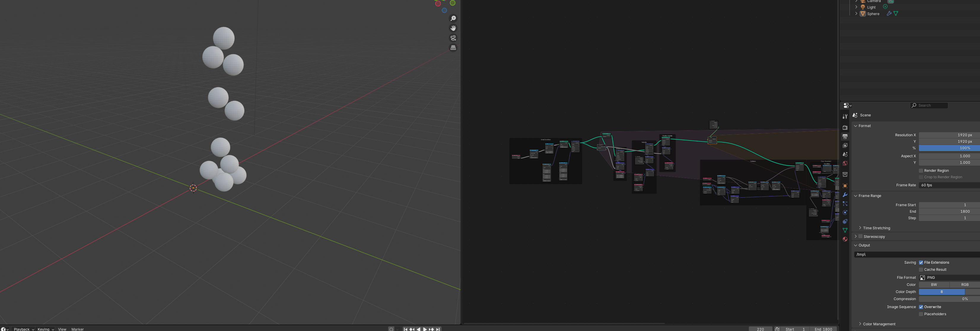
Task: Jump to the last frame
Action: coord(438,329)
